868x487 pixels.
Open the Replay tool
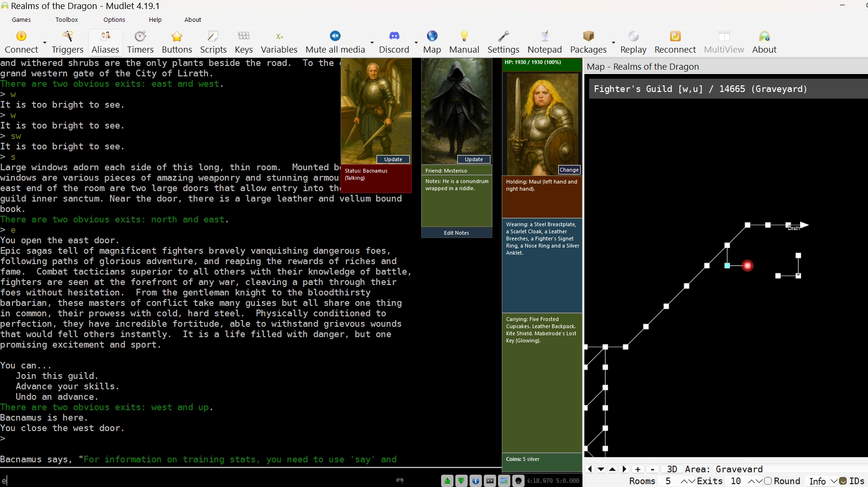coord(633,42)
